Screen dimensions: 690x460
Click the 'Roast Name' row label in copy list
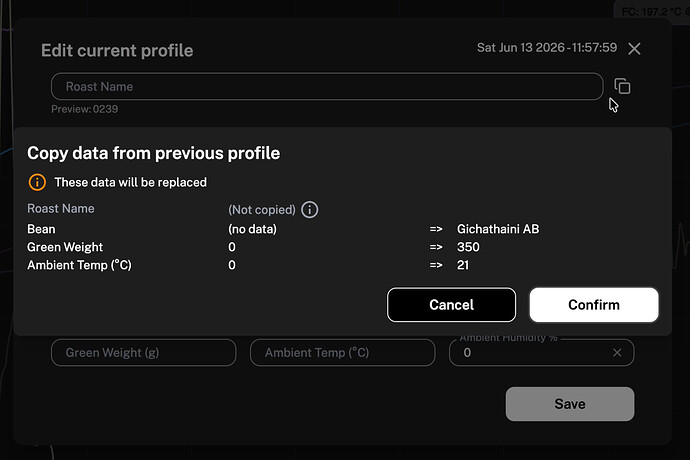point(61,209)
